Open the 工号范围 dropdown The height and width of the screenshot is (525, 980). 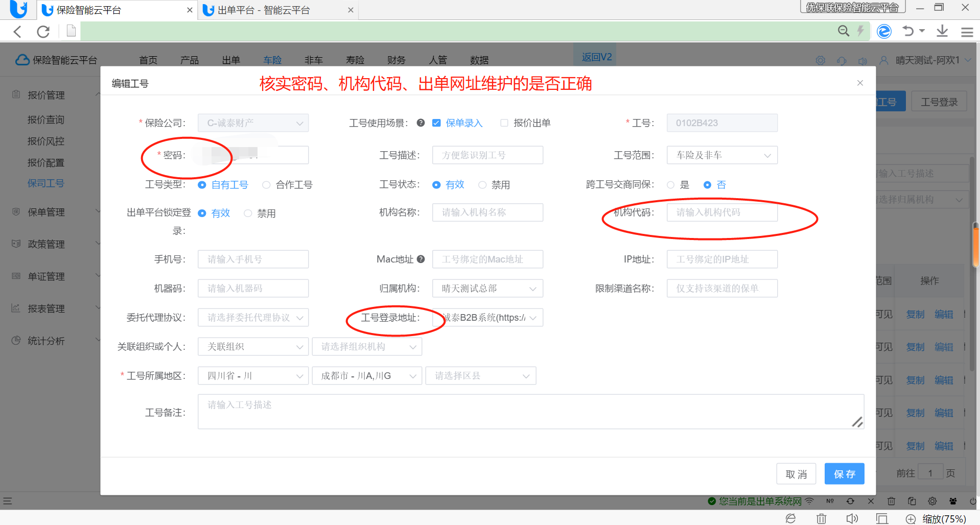tap(722, 155)
